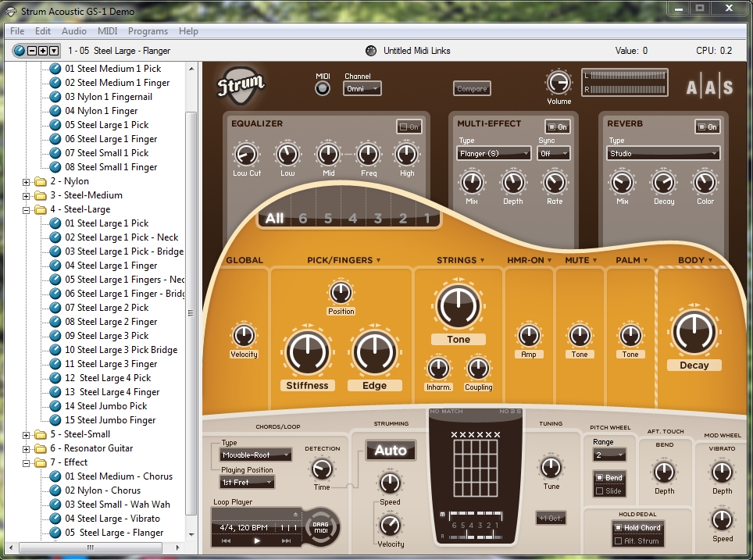
Task: Toggle the Multi-Effect On switch
Action: click(x=558, y=127)
